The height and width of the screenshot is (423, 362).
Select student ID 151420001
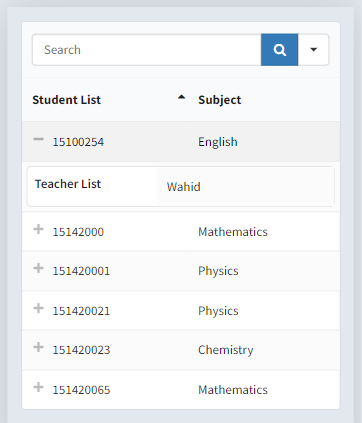tap(81, 271)
